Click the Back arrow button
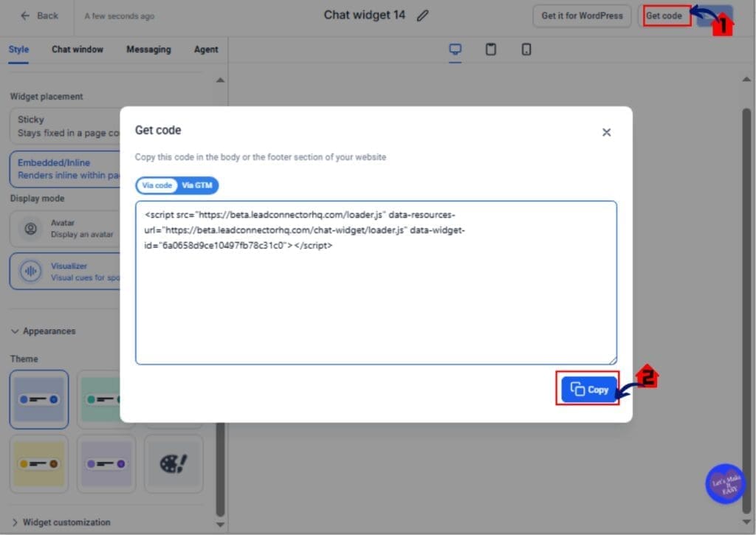This screenshot has height=535, width=756. pos(39,16)
